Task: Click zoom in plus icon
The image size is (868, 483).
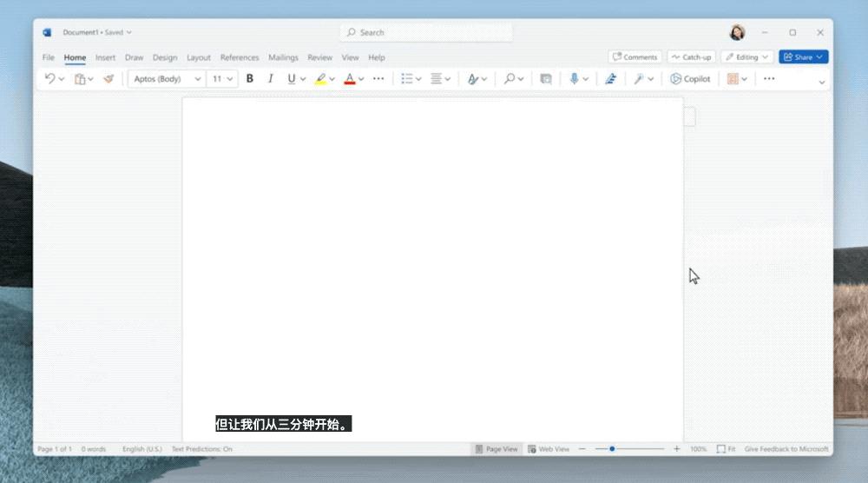Action: [677, 449]
